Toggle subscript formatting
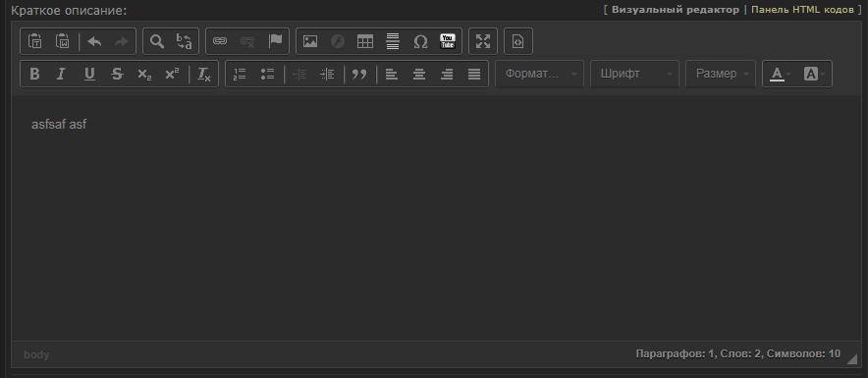 coord(144,74)
